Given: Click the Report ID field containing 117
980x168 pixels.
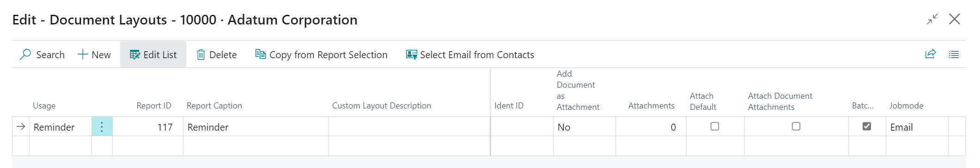Looking at the screenshot, I should [148, 127].
